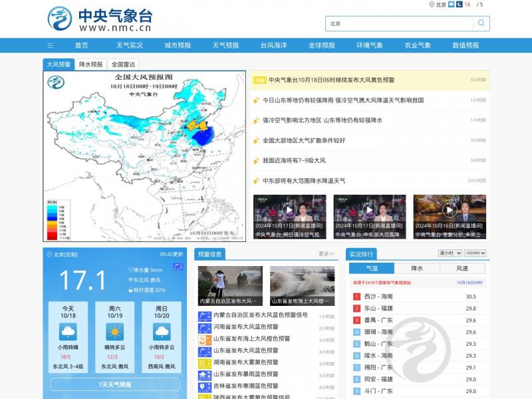Image resolution: width=532 pixels, height=399 pixels.
Task: Open the 城市预报 navigation menu item
Action: tap(178, 45)
